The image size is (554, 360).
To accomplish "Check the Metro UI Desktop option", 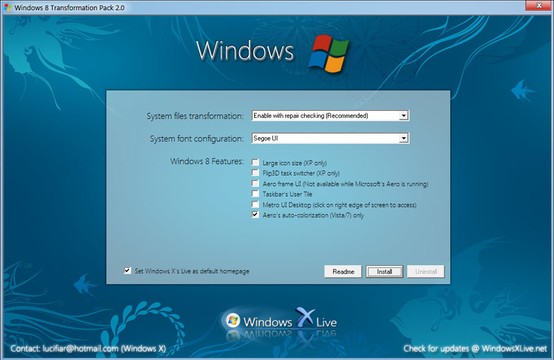I will pyautogui.click(x=255, y=204).
